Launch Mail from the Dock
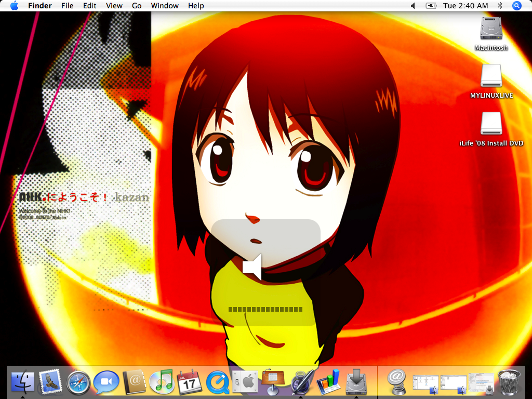 pyautogui.click(x=50, y=382)
